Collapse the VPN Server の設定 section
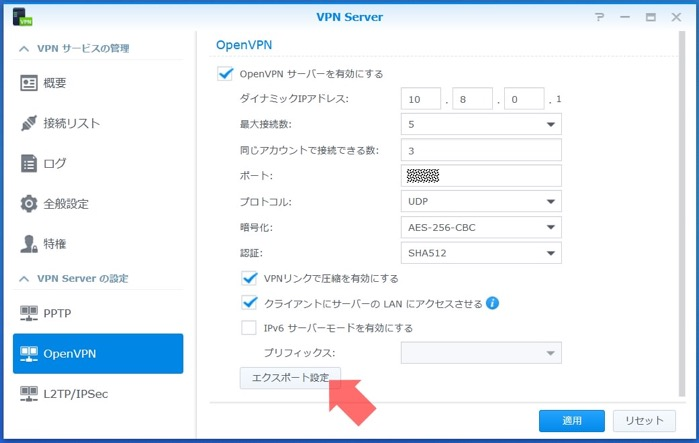 24,279
